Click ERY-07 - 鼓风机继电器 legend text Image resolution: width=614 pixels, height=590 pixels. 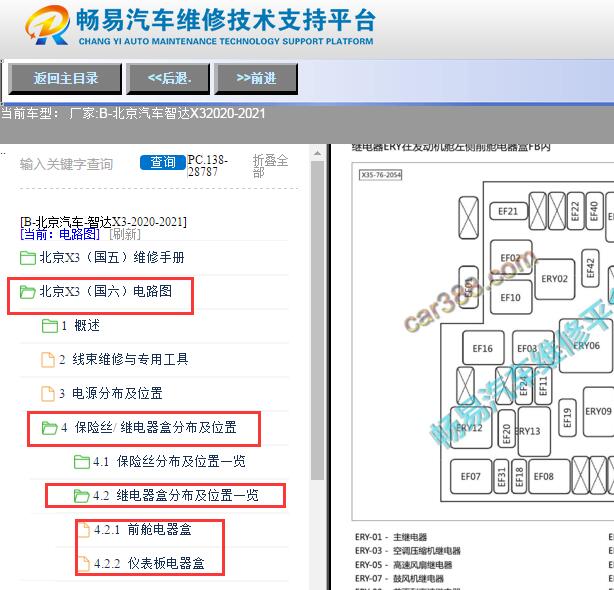tap(399, 578)
